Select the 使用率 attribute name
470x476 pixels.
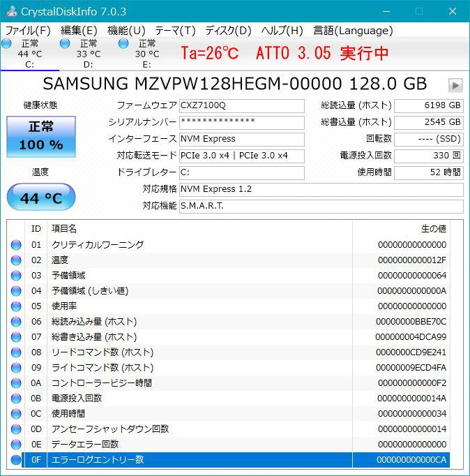(x=64, y=306)
